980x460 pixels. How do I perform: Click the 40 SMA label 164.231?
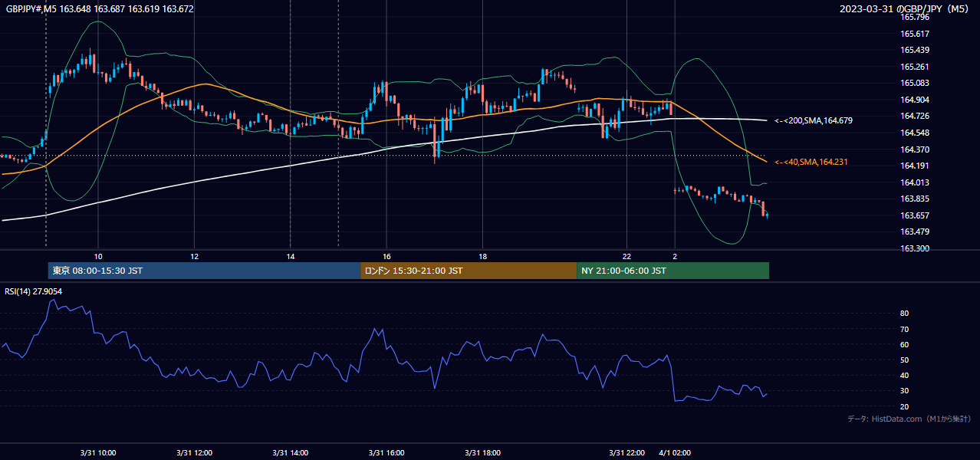coord(811,162)
